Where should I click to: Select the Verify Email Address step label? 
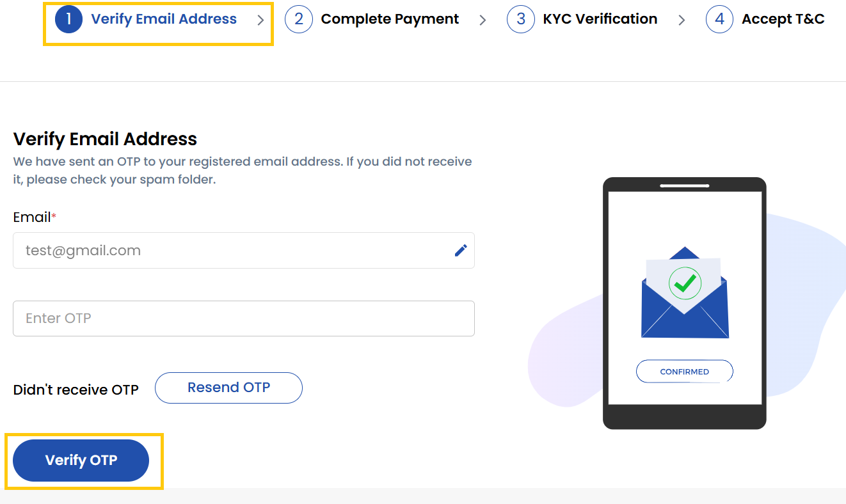click(164, 20)
